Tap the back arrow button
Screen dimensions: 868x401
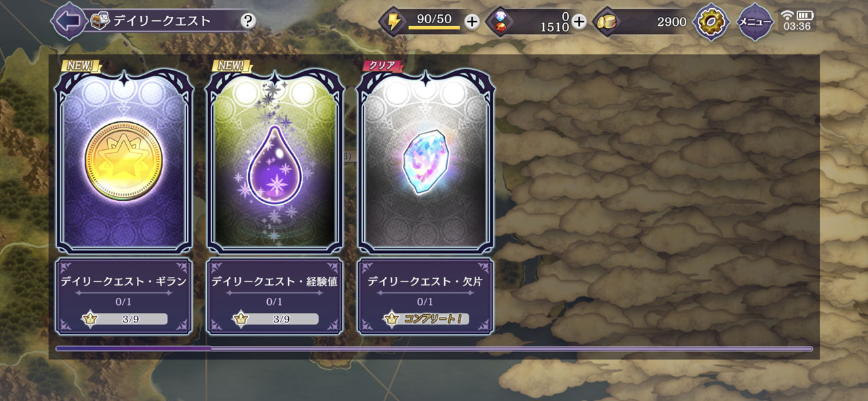(x=68, y=20)
